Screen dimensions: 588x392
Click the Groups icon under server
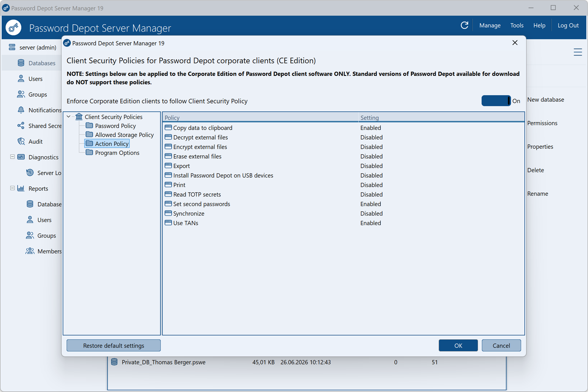pos(21,94)
